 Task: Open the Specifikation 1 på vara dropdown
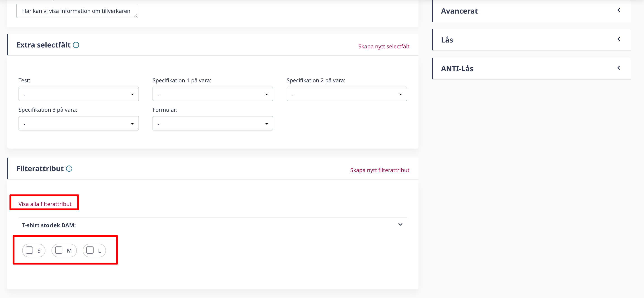click(x=212, y=94)
